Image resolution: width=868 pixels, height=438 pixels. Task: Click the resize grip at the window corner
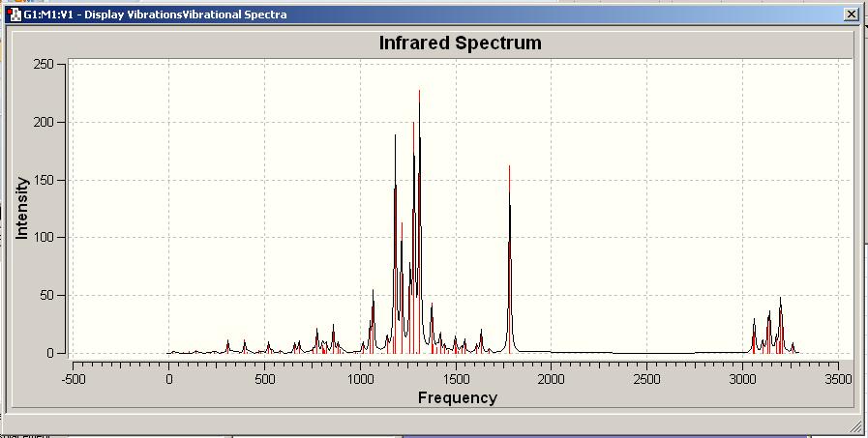point(855,426)
